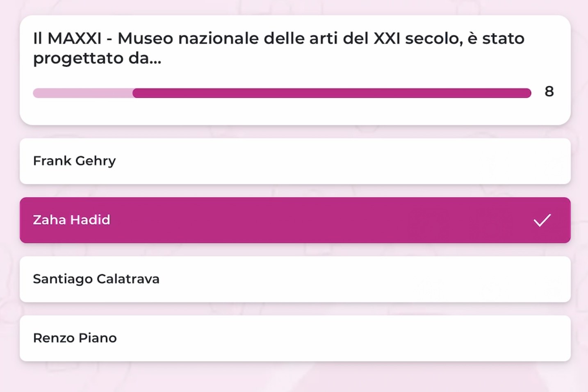The height and width of the screenshot is (392, 588).
Task: Click the "Frank Gehry" name label
Action: point(74,161)
